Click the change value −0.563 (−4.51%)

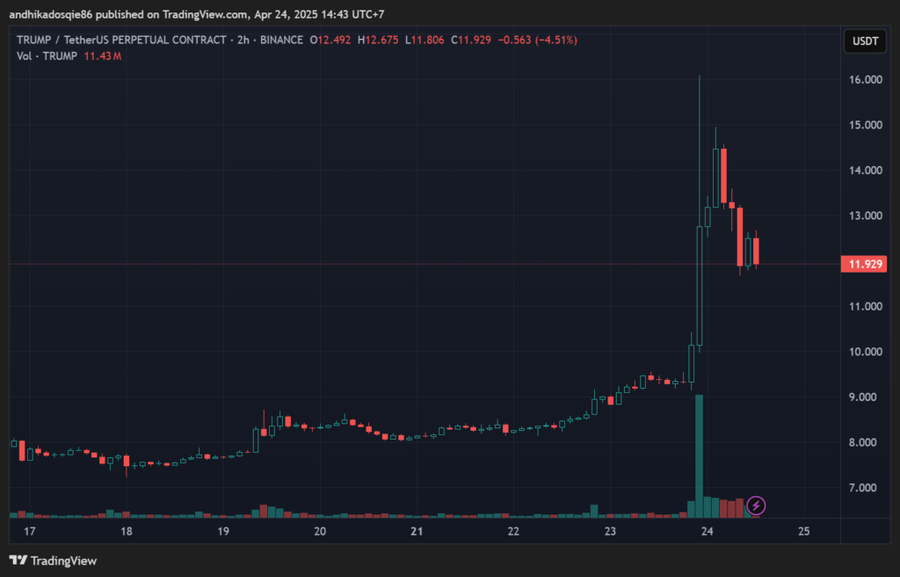point(537,40)
